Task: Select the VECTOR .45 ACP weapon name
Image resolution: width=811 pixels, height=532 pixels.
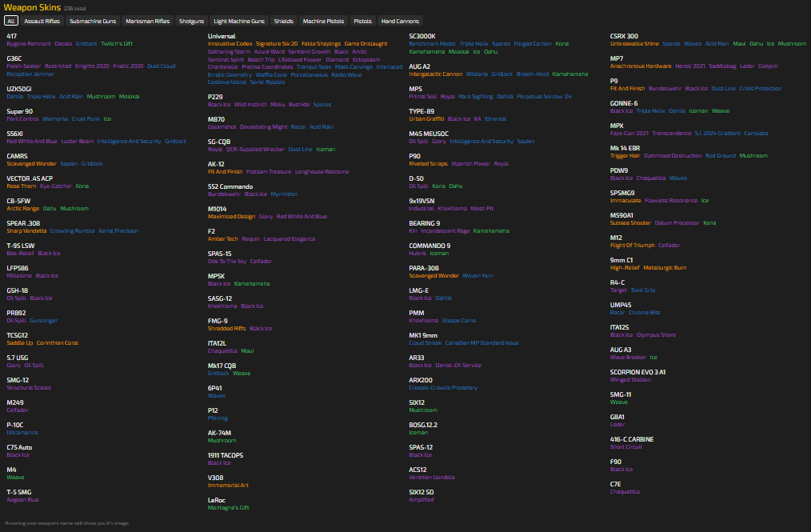Action: click(30, 178)
